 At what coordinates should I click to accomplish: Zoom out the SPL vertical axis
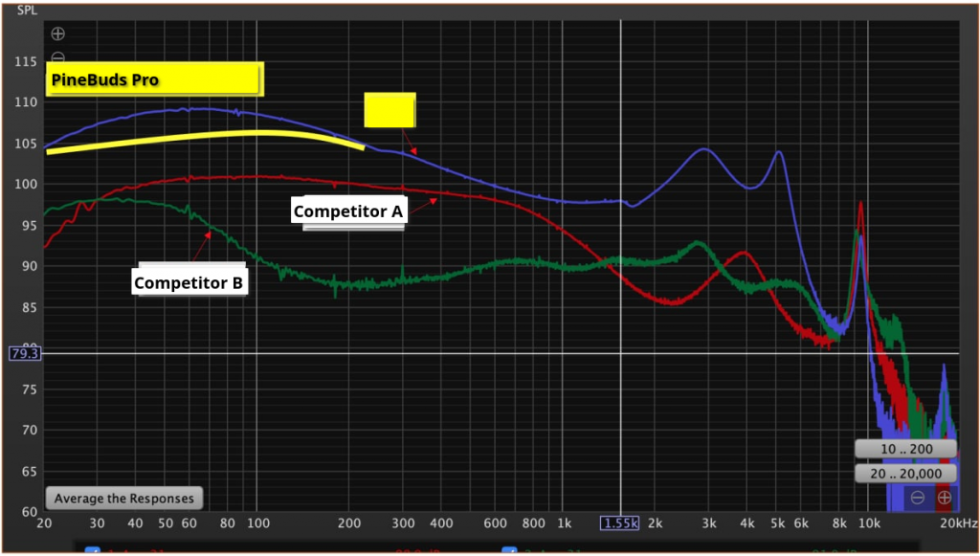[x=57, y=57]
